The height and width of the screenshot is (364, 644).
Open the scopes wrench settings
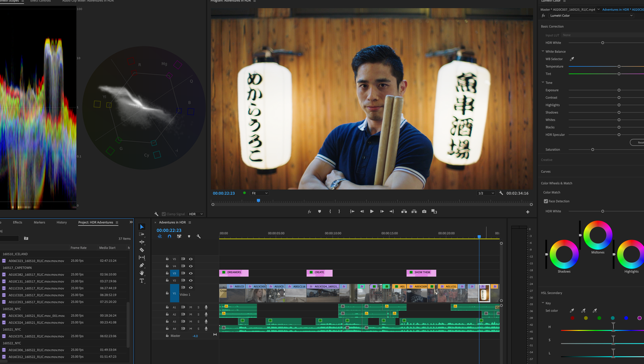tap(156, 214)
